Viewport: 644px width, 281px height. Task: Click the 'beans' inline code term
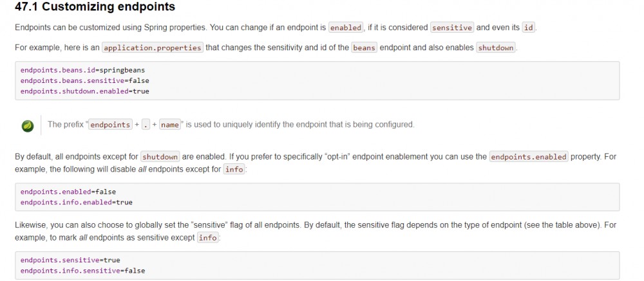pos(364,48)
